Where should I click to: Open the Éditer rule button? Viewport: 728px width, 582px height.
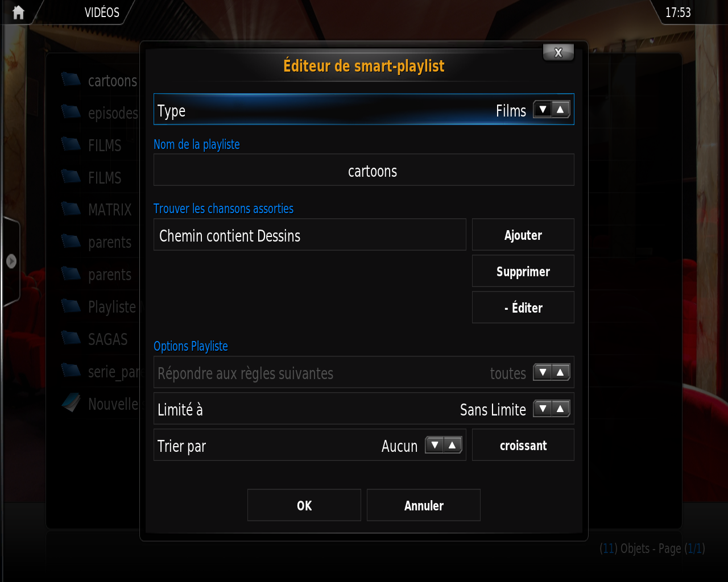tap(523, 307)
